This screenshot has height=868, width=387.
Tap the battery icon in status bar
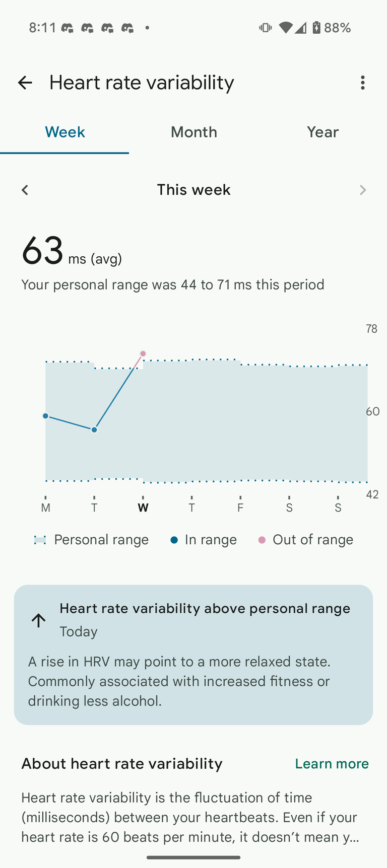coord(316,27)
